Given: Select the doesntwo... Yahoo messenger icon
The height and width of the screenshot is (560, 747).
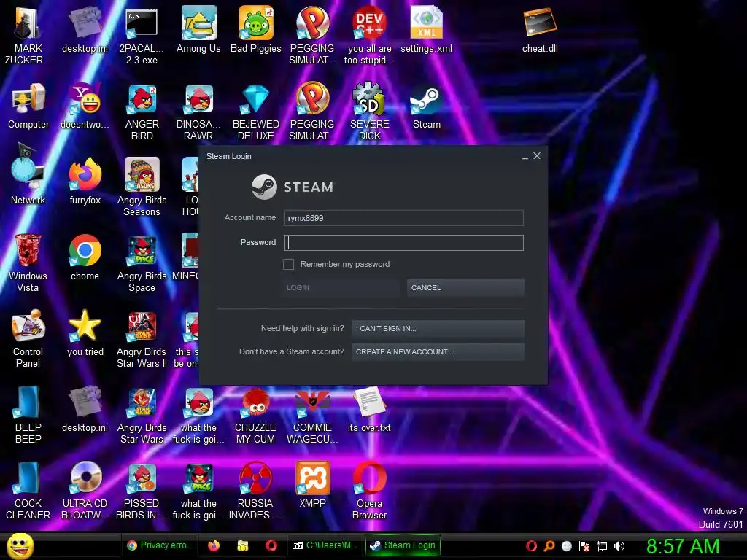Looking at the screenshot, I should pos(85,106).
